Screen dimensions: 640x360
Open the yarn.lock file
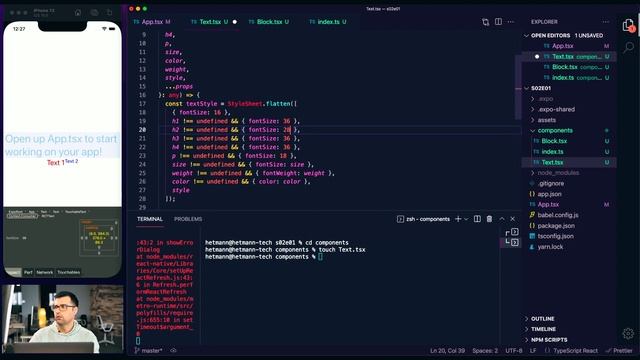point(550,247)
